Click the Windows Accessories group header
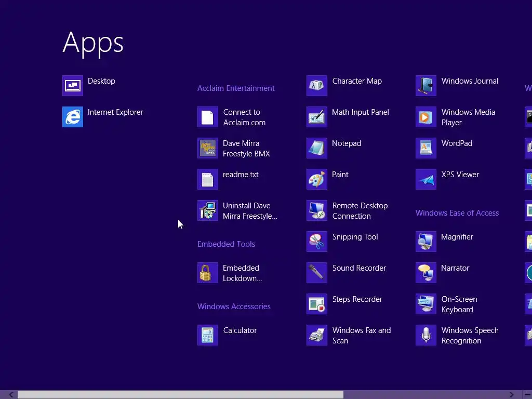532x399 pixels. click(234, 307)
